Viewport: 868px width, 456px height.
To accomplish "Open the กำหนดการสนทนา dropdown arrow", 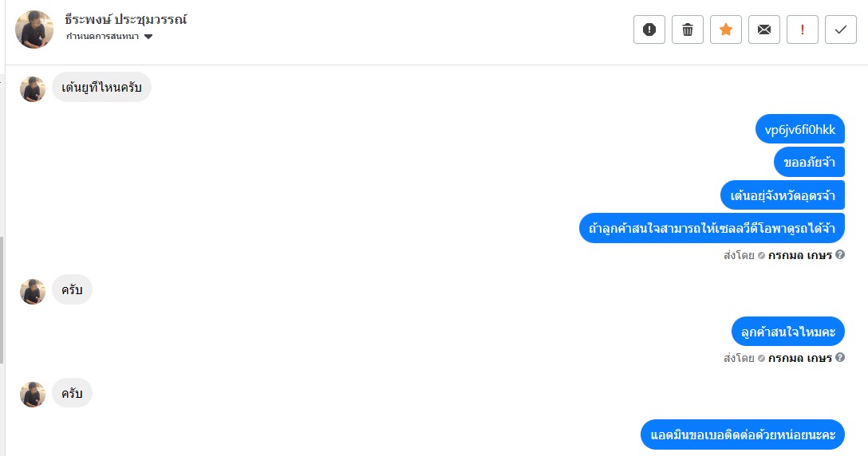I will 148,37.
